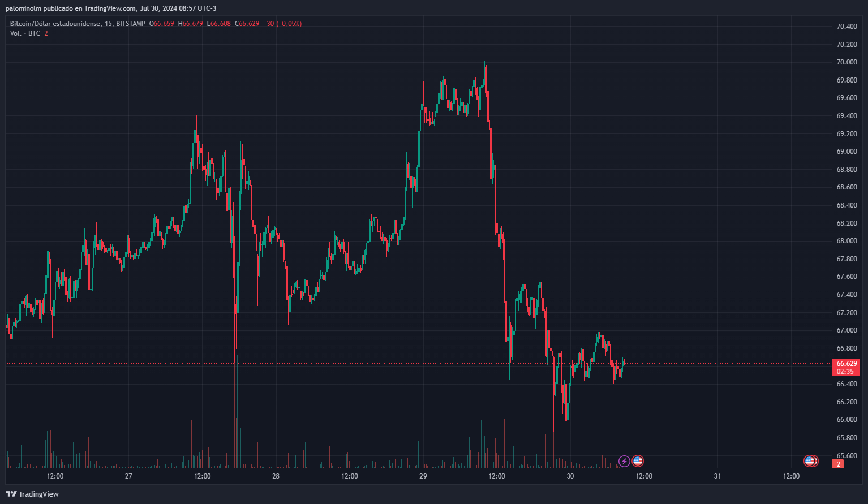Click the 70.000 price axis label
868x504 pixels.
pos(846,62)
